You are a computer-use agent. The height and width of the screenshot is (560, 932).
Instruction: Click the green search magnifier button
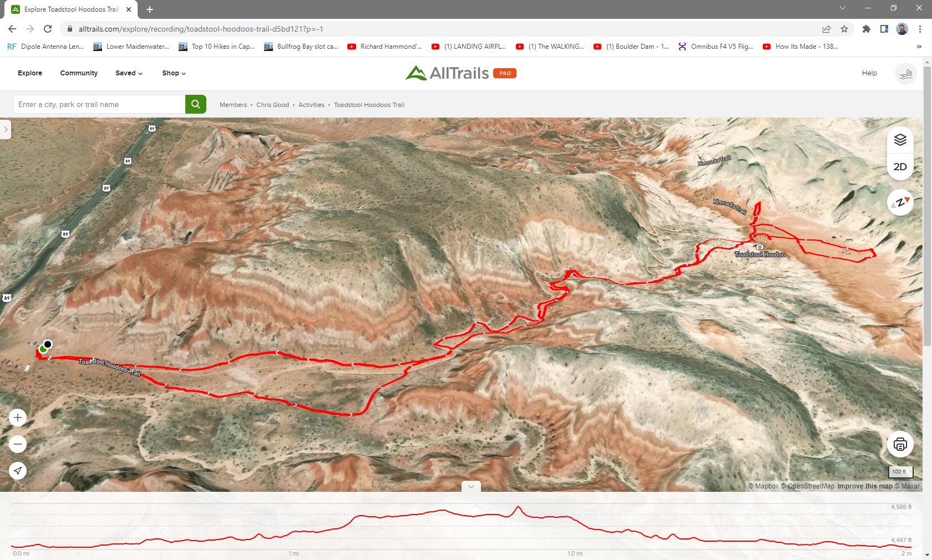tap(195, 104)
